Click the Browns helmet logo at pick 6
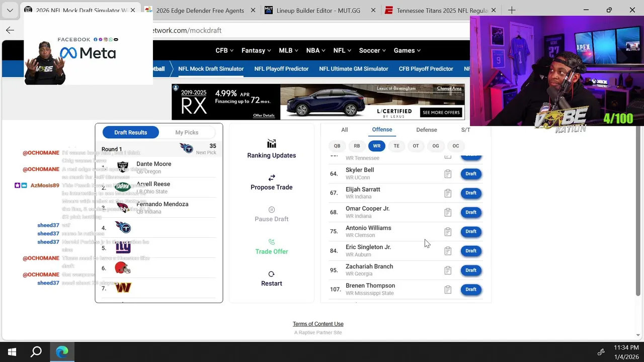The width and height of the screenshot is (644, 362). [x=123, y=268]
